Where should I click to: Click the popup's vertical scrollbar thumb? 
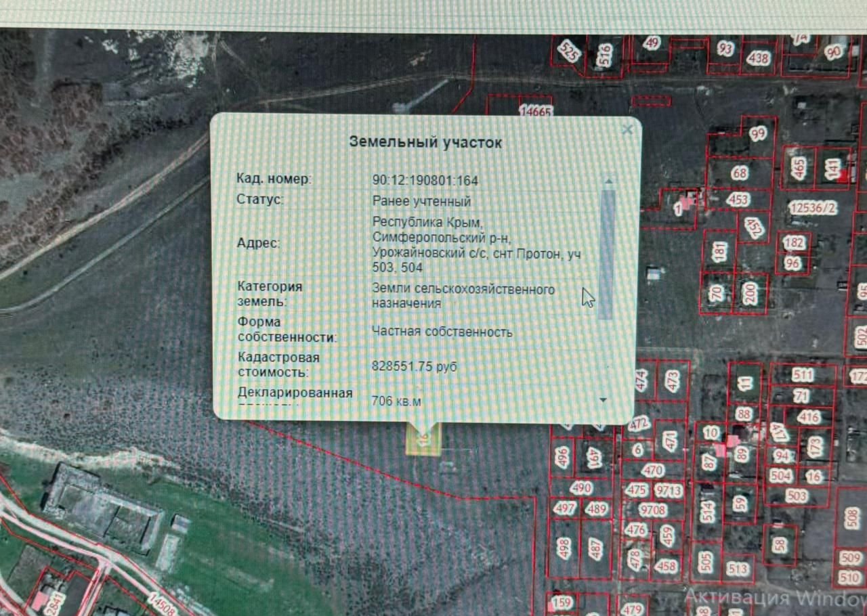[x=607, y=254]
